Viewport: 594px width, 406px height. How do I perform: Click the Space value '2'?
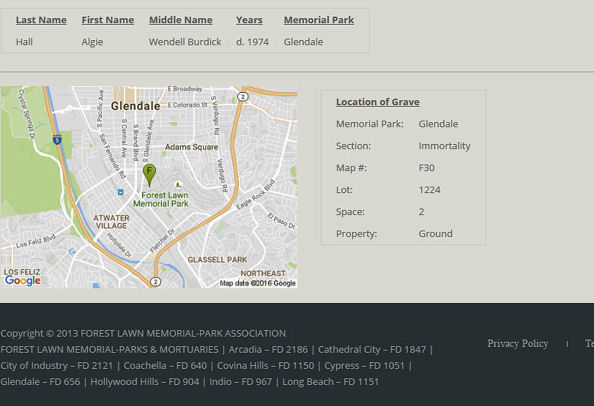[x=421, y=212]
